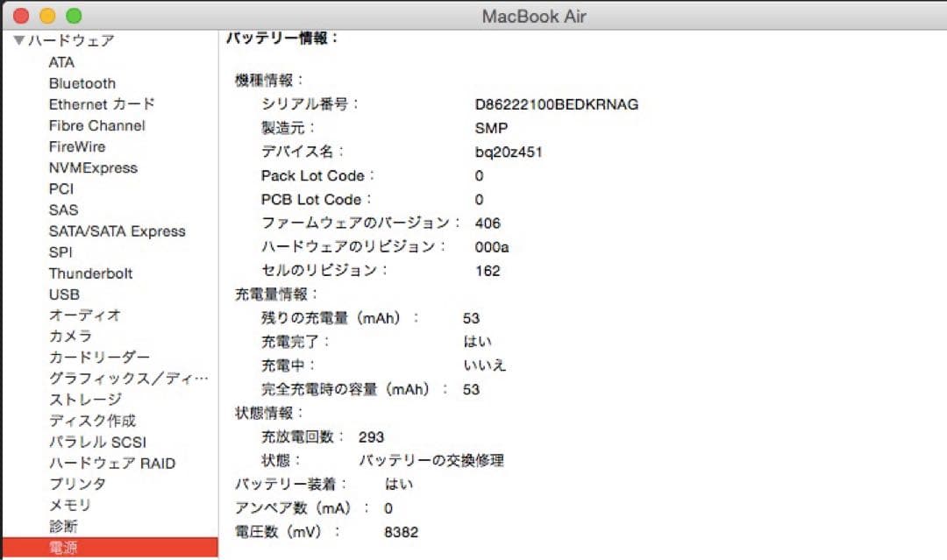The image size is (947, 560).
Task: Select SATA/SATA Express entry
Action: click(117, 231)
